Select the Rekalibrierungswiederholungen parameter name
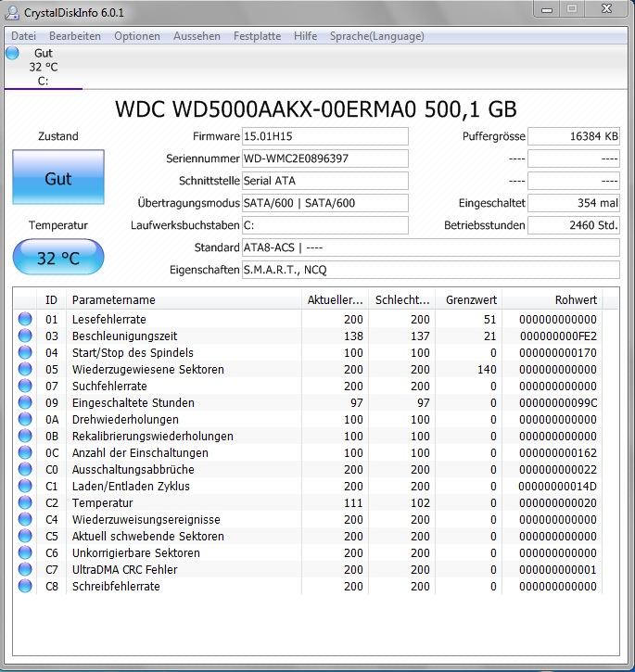The width and height of the screenshot is (635, 672). click(x=153, y=437)
